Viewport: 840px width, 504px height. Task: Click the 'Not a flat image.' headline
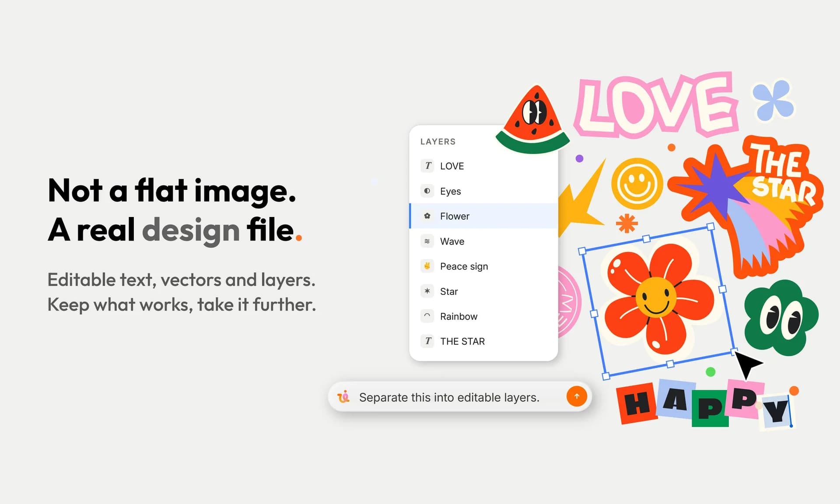click(172, 191)
